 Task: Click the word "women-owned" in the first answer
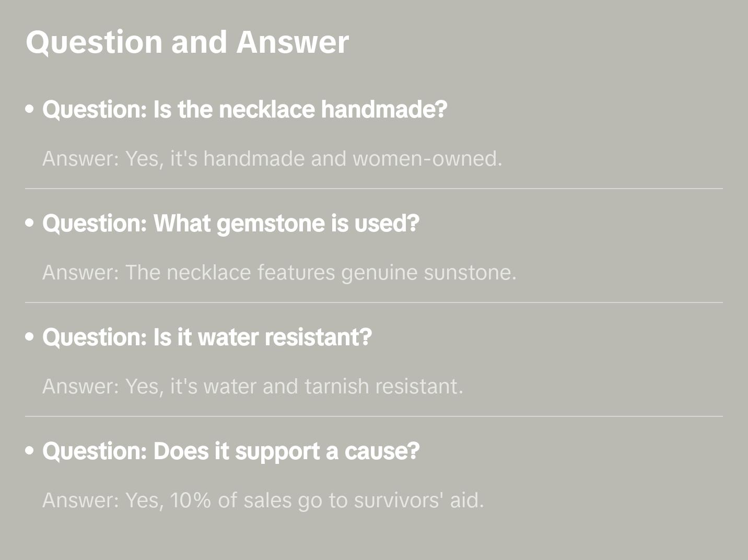(x=427, y=158)
